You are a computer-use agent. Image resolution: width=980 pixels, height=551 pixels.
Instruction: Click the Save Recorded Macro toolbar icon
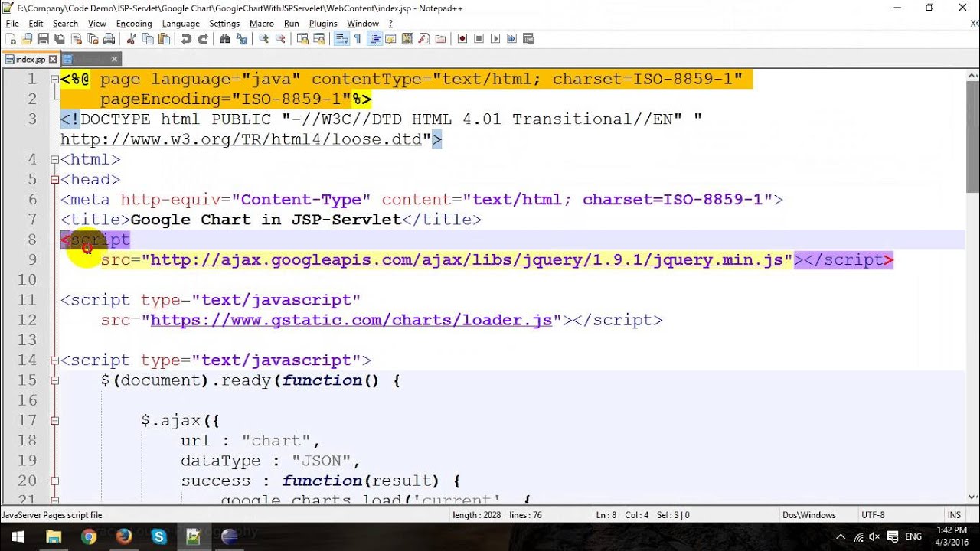528,39
